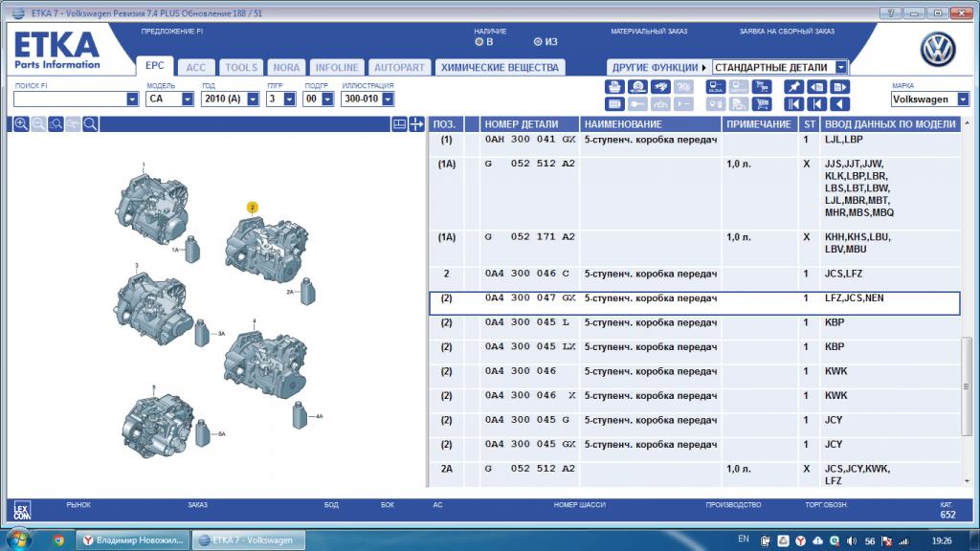This screenshot has width=980, height=551.
Task: Expand the Другие функции menu
Action: 658,68
